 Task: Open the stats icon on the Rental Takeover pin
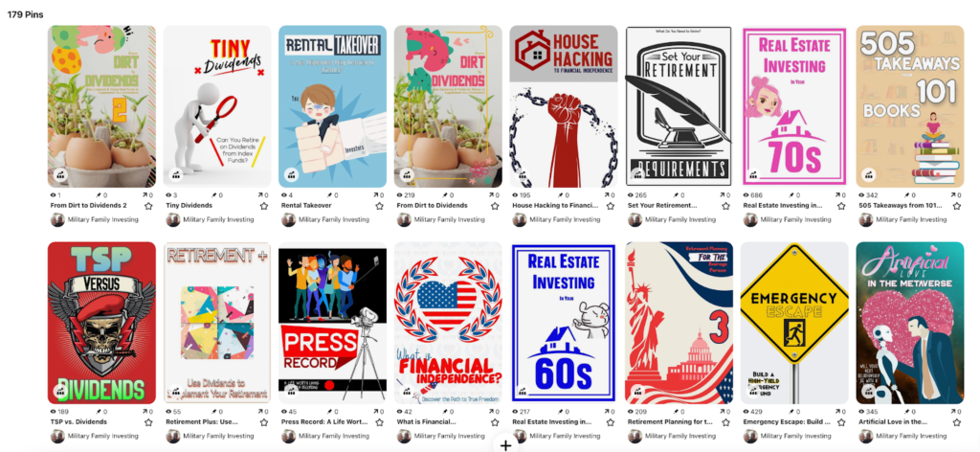click(x=291, y=175)
